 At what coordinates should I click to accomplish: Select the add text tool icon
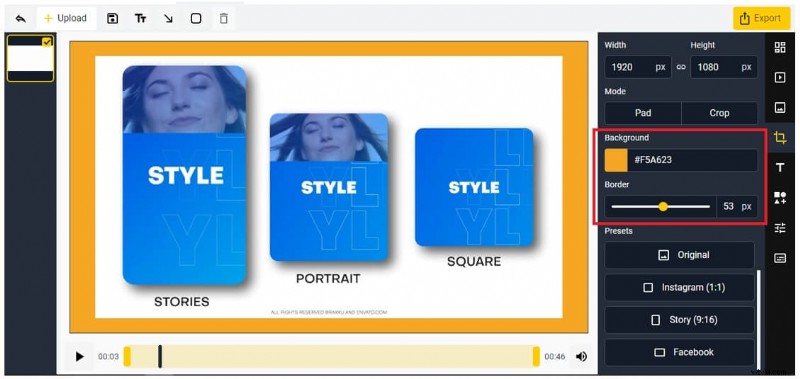tap(140, 18)
